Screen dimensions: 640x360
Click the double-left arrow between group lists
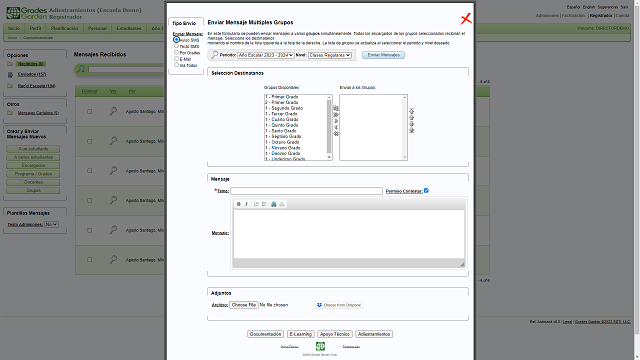(336, 133)
